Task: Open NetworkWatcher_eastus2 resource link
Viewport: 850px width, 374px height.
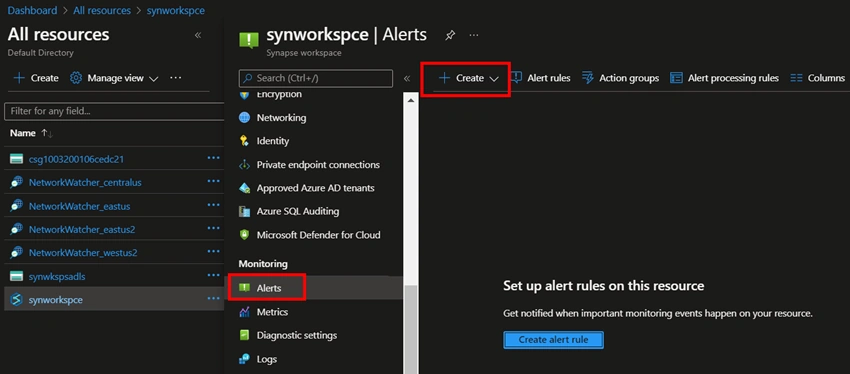Action: click(82, 229)
